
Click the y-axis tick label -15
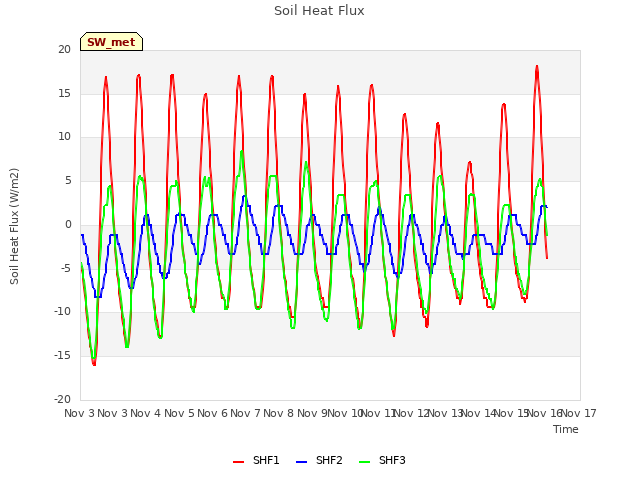point(62,356)
